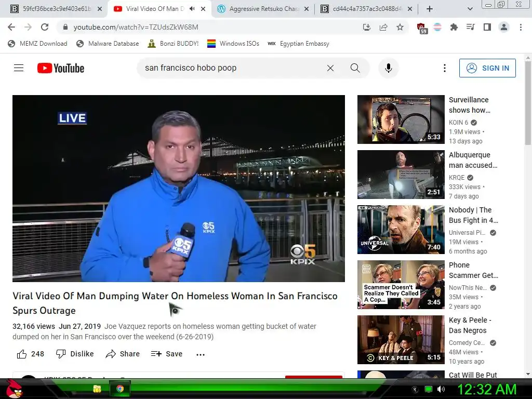The height and width of the screenshot is (399, 532).
Task: Open the MEMZ Download bookmark
Action: point(37,44)
